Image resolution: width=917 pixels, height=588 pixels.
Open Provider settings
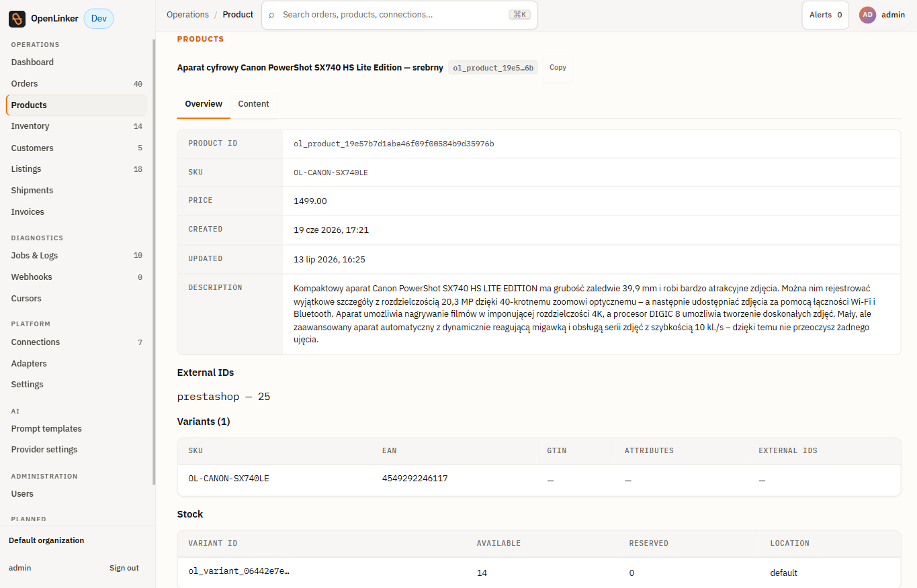click(77, 450)
